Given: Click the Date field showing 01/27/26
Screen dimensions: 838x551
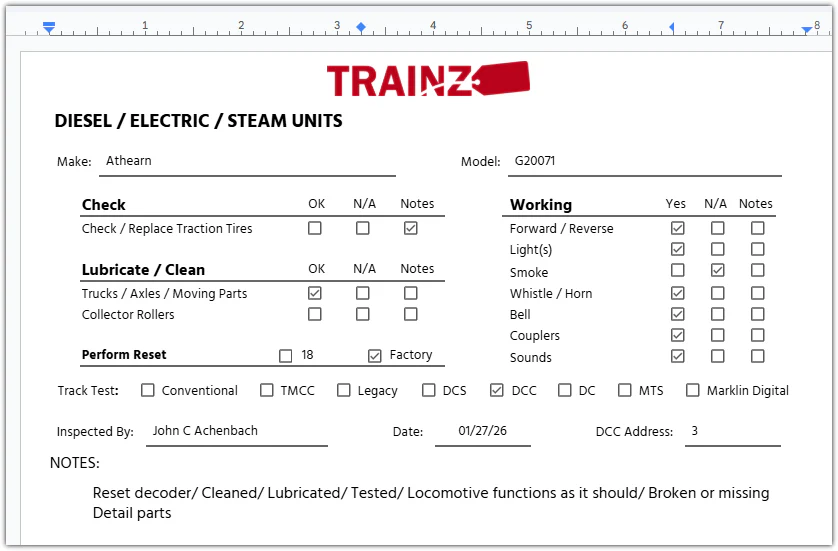Looking at the screenshot, I should click(482, 431).
